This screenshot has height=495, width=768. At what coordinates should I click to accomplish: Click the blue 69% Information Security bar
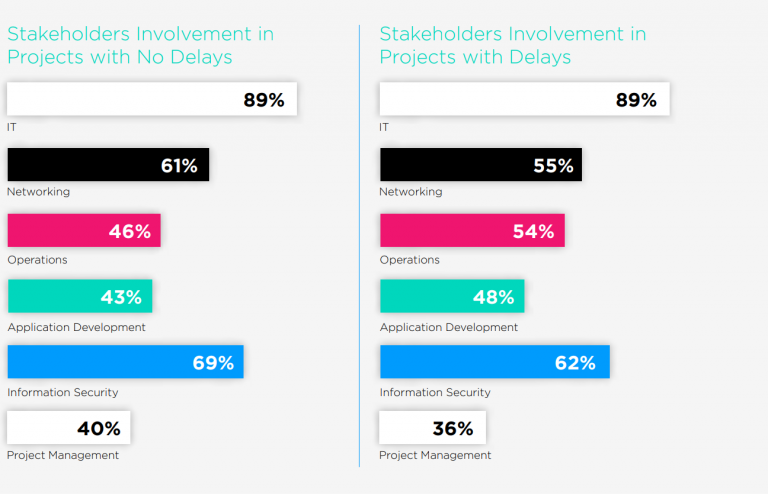point(125,362)
